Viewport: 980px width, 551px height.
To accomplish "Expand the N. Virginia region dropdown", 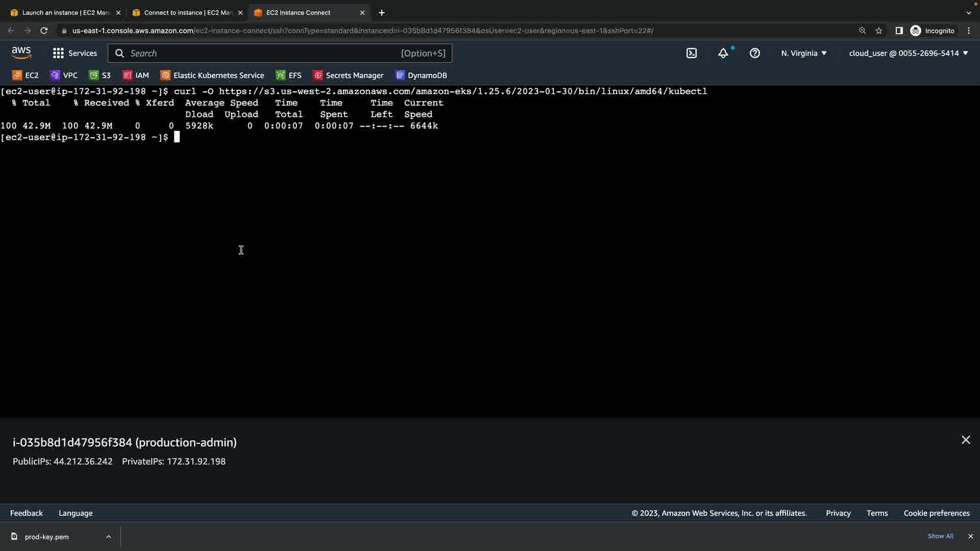I will pos(803,53).
